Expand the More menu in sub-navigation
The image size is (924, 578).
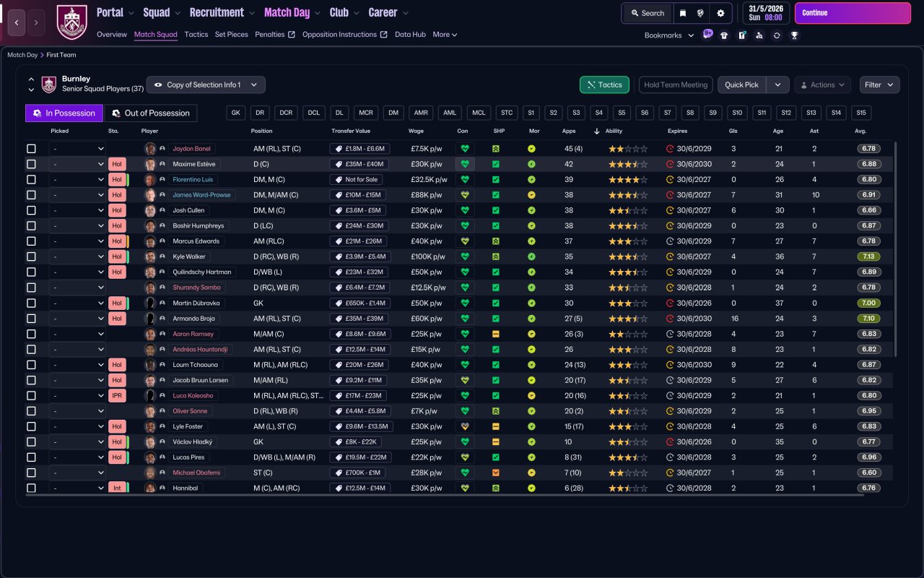[445, 35]
